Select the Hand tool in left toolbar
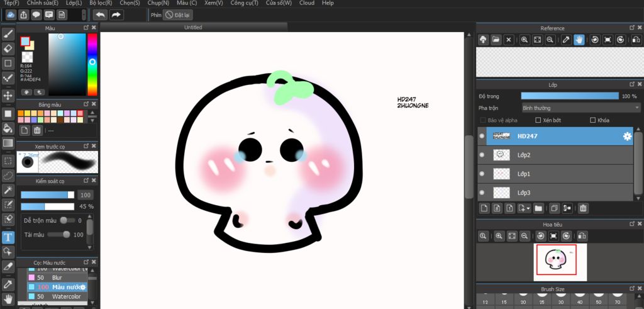 [x=8, y=299]
